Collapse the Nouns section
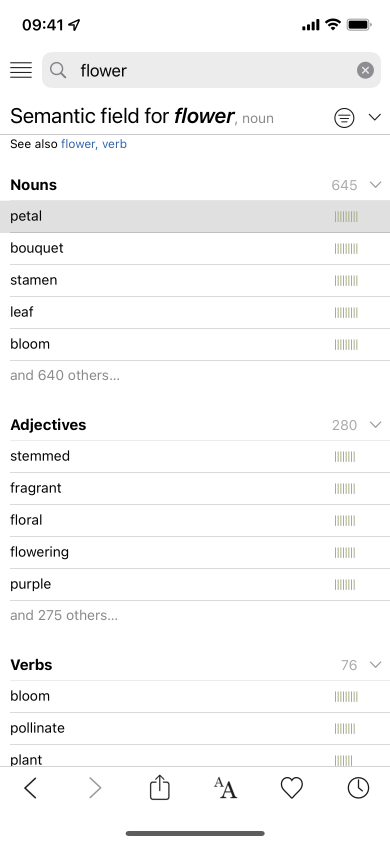 pos(375,185)
